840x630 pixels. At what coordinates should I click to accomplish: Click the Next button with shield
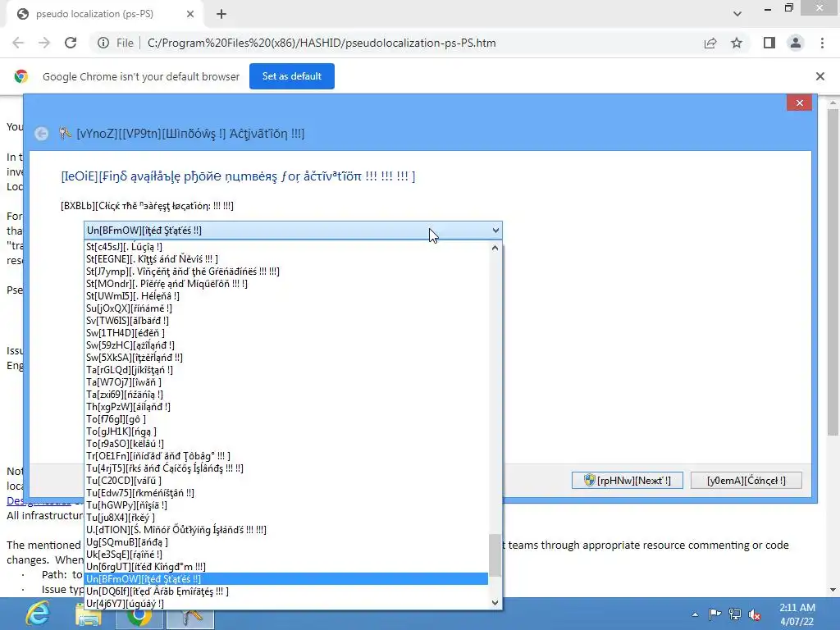628,481
